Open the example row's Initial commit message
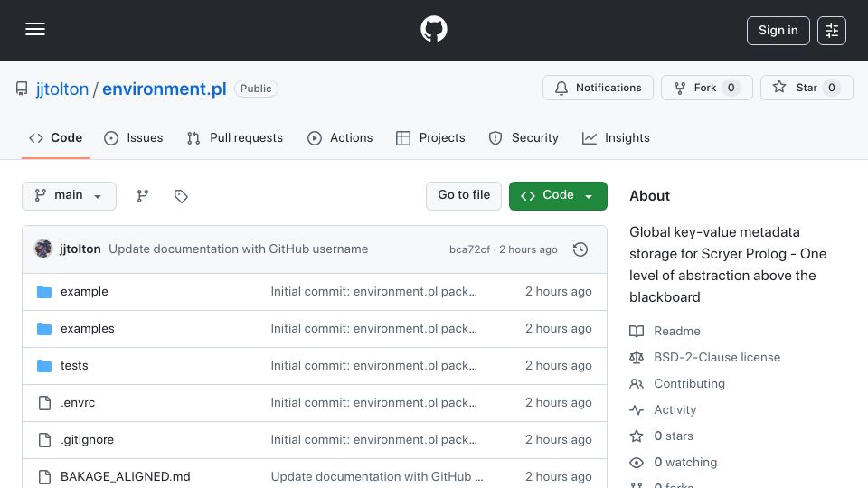Image resolution: width=868 pixels, height=488 pixels. point(373,292)
